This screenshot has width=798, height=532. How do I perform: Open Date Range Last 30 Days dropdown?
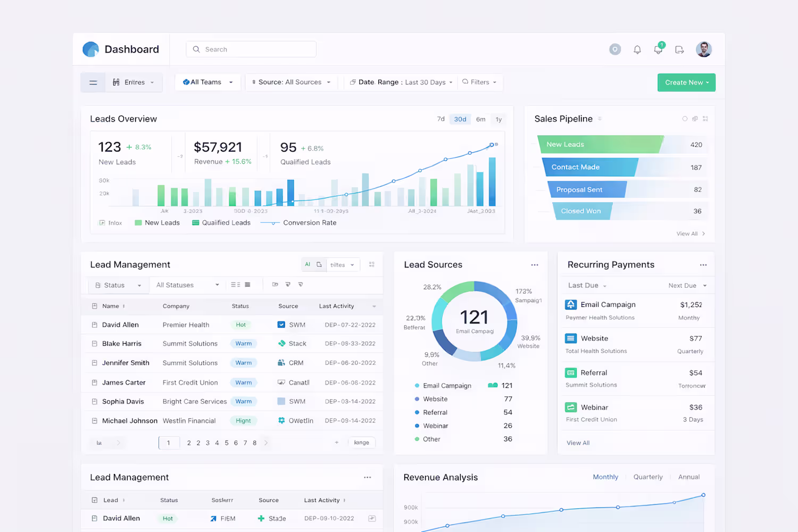click(x=401, y=82)
